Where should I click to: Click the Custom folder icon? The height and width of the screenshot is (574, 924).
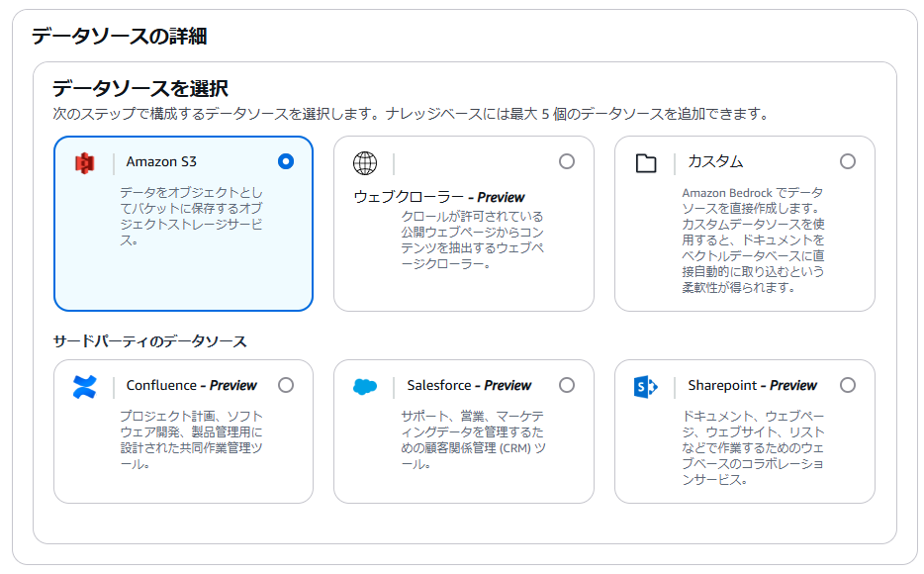646,163
